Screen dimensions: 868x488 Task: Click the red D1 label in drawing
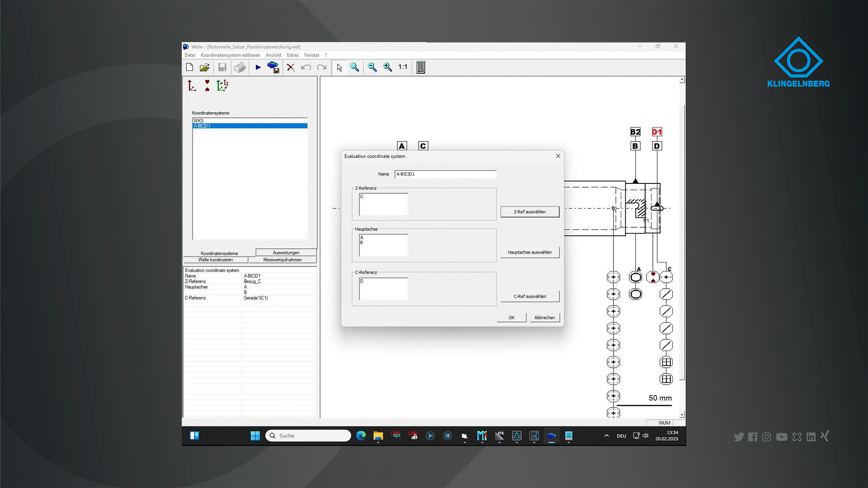[x=657, y=132]
